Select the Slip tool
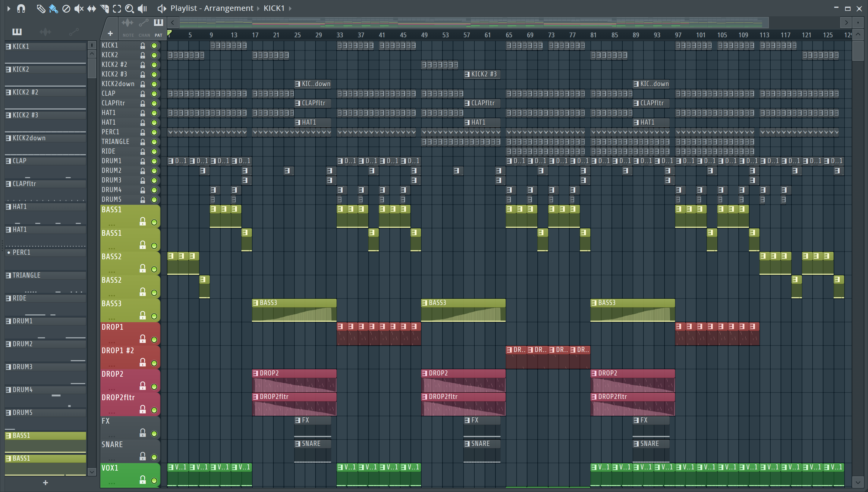Viewport: 868px width, 492px height. click(x=92, y=8)
